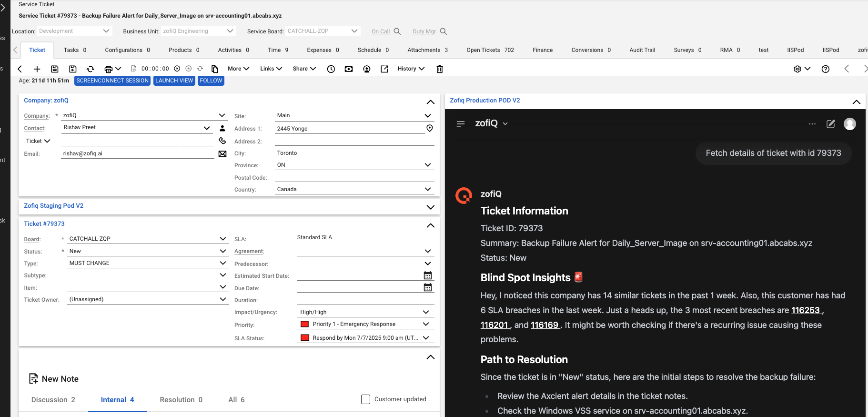The height and width of the screenshot is (417, 868).
Task: Save the ticket using the save icon
Action: pyautogui.click(x=55, y=69)
